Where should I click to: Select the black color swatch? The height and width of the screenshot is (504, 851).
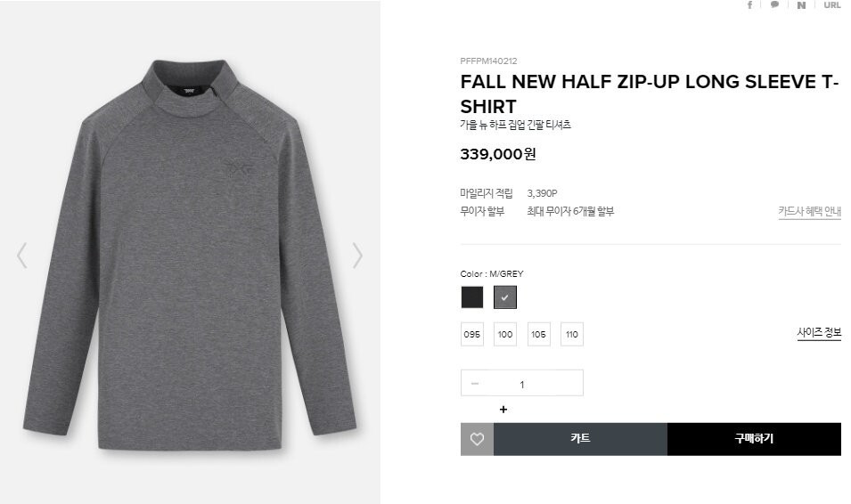[471, 297]
